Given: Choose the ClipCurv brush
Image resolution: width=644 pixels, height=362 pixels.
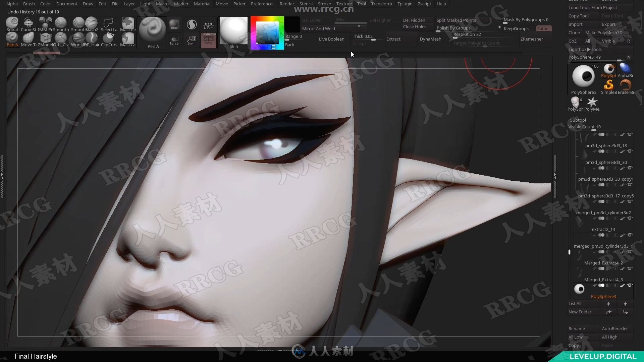Looking at the screenshot, I should tap(109, 40).
